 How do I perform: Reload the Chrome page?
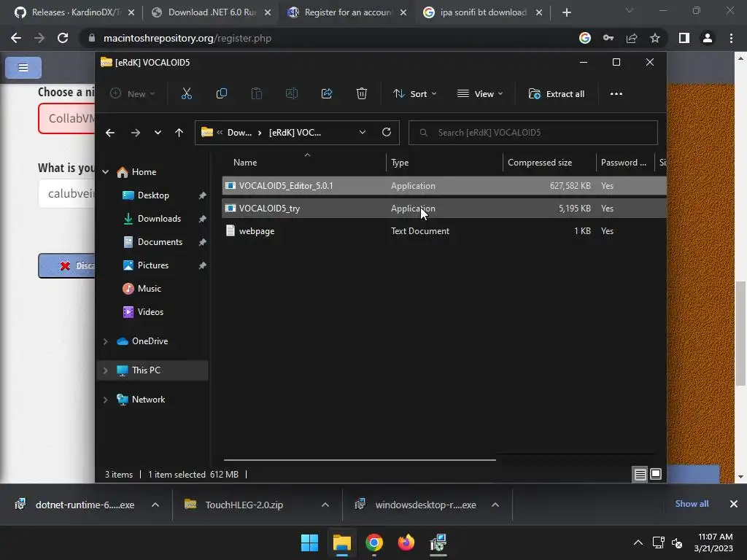tap(63, 38)
